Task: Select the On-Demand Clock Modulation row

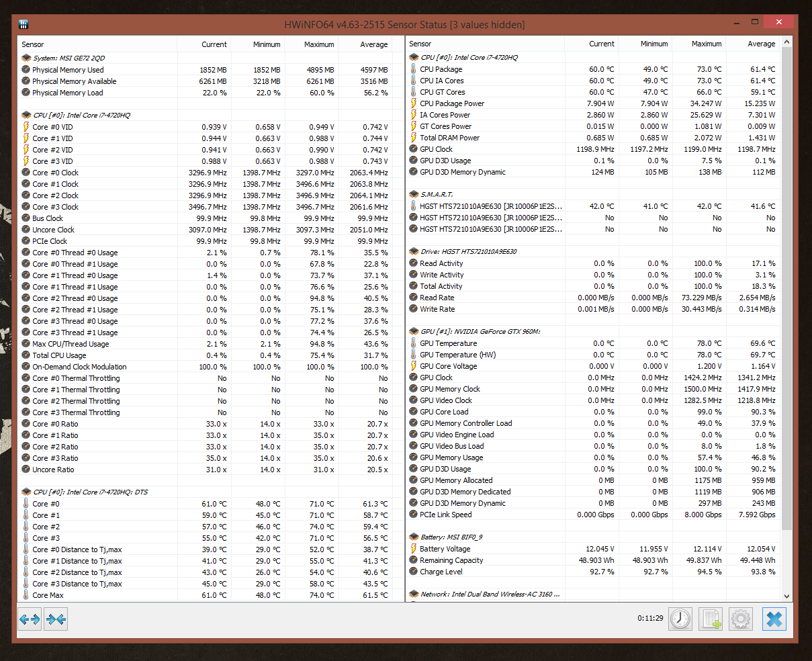Action: (x=206, y=367)
